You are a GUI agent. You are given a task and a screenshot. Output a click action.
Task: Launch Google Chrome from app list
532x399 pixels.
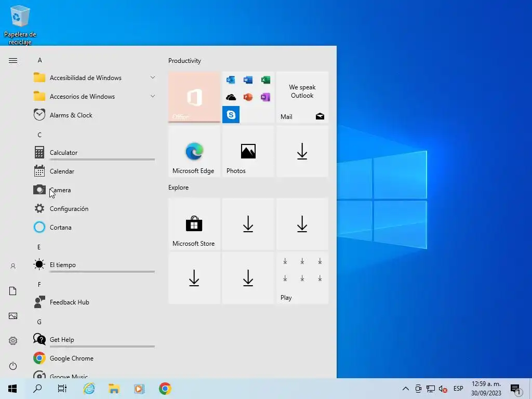click(95, 358)
